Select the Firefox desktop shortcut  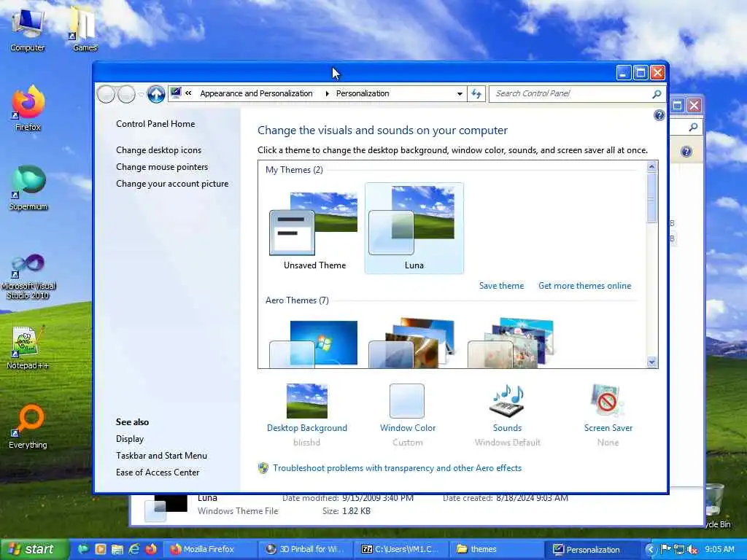28,108
